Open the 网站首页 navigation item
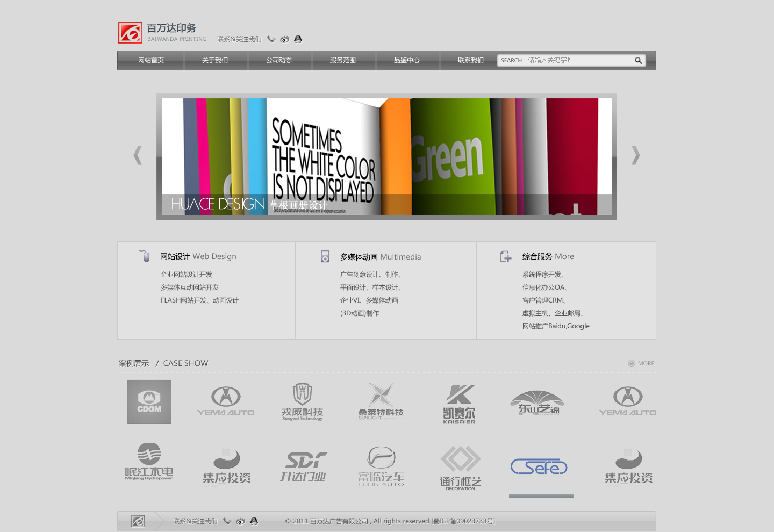The width and height of the screenshot is (774, 532). coord(151,61)
